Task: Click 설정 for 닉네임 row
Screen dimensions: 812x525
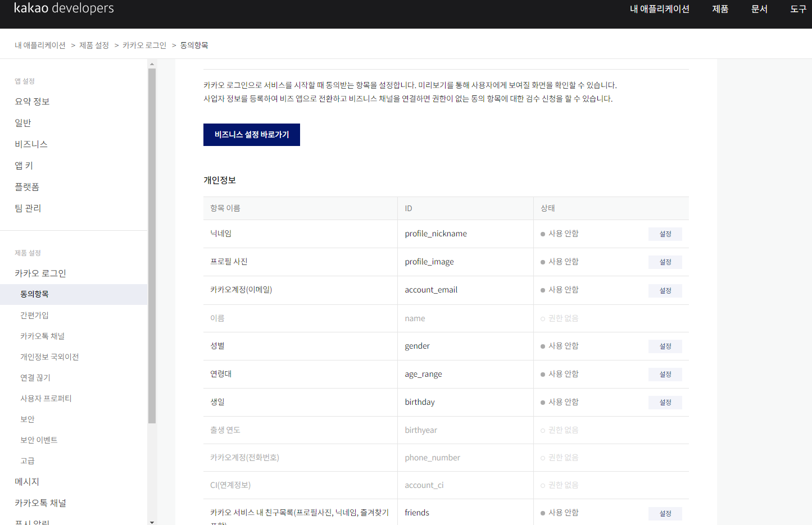Action: tap(665, 234)
